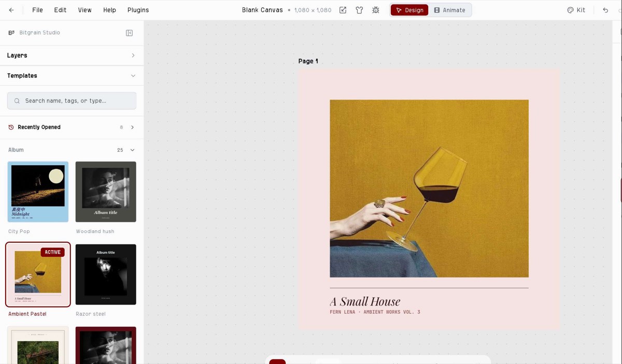Collapse the Templates panel

click(x=72, y=76)
